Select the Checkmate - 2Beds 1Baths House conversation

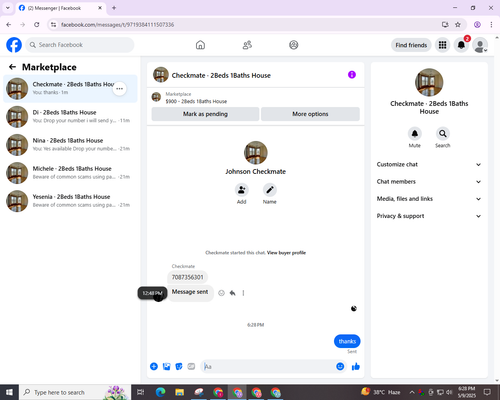point(70,89)
